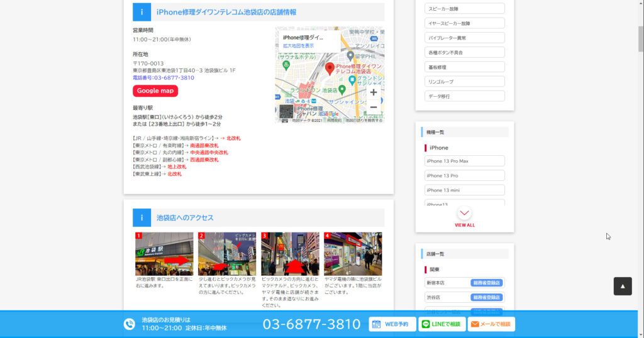Select スピーカー故障 repair menu item
Viewport: 644px width, 338px height.
coord(465,9)
